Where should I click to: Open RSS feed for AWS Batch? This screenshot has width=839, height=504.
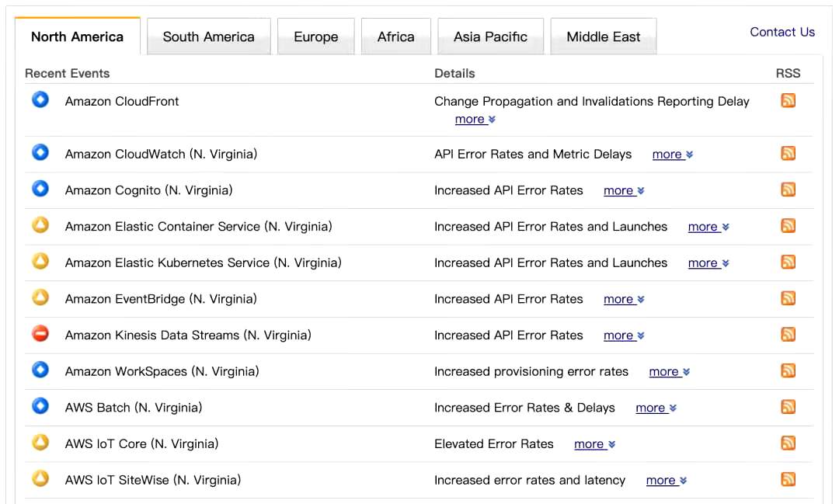pos(788,407)
